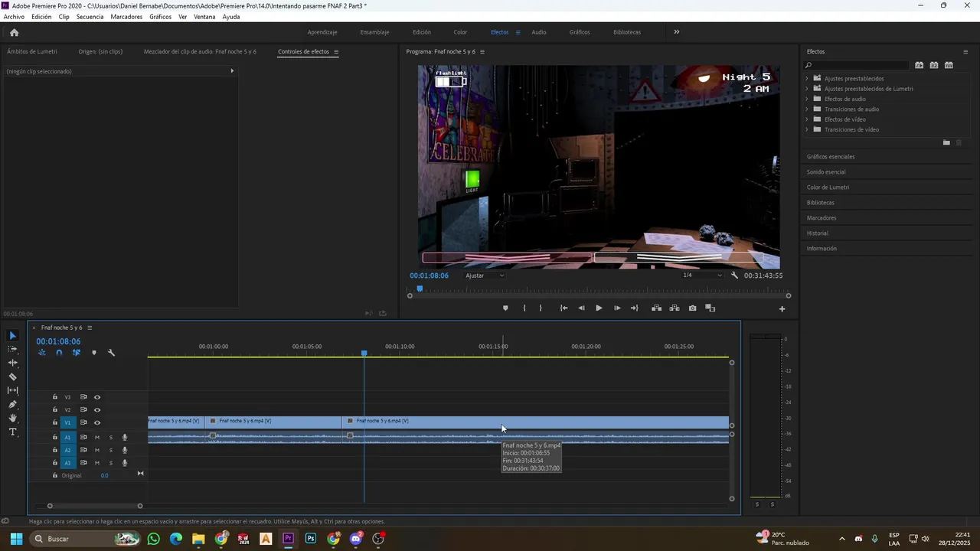The width and height of the screenshot is (980, 551).
Task: Open the Información panel
Action: pyautogui.click(x=822, y=249)
